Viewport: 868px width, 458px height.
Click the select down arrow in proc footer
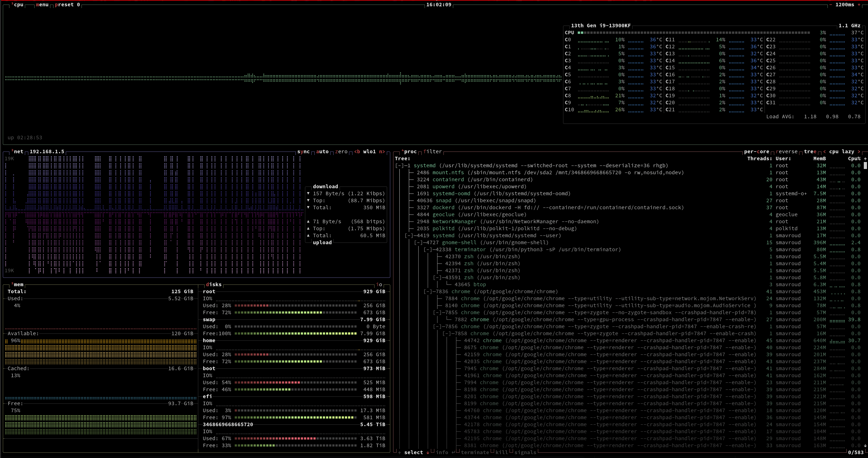coord(428,452)
